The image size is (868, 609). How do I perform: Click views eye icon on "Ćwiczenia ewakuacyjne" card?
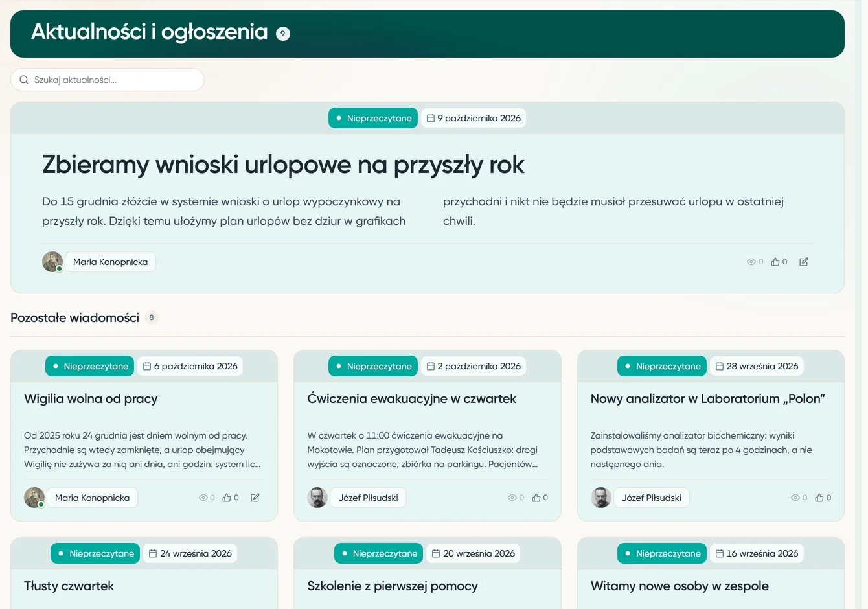pyautogui.click(x=512, y=498)
